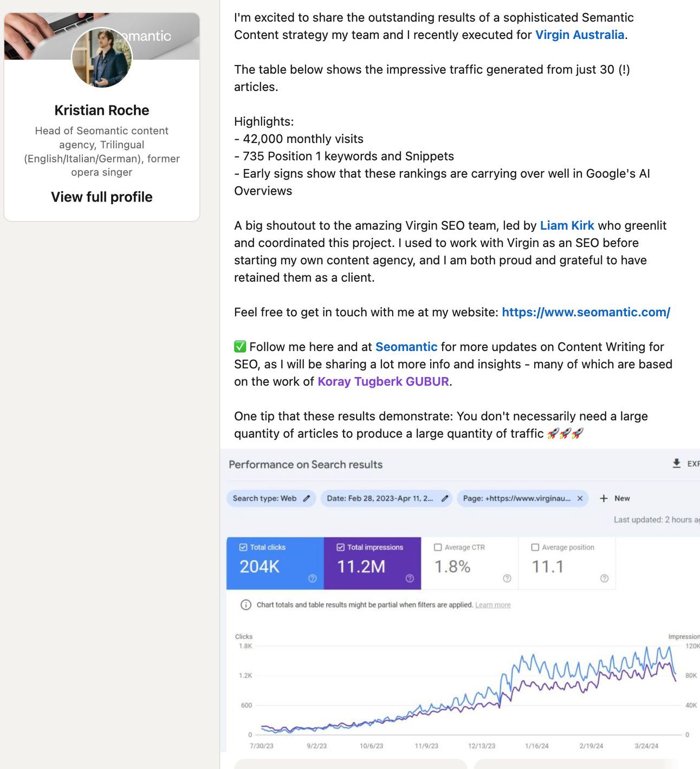Open the Virgin Australia mention link
700x769 pixels.
[580, 35]
